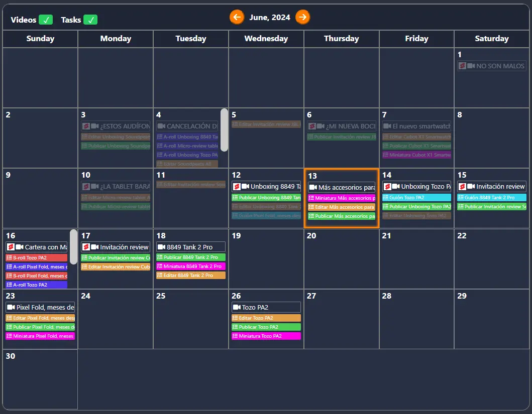Click scrollbar in June 16 cell

(73, 247)
